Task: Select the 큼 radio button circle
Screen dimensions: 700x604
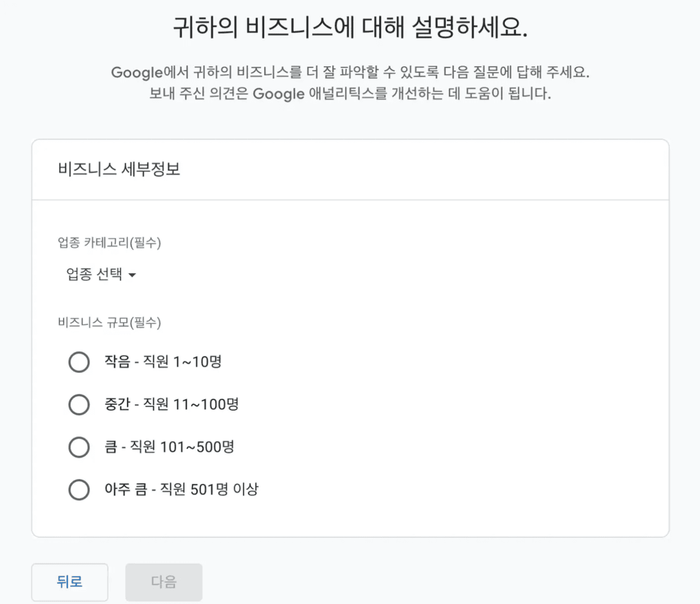Action: tap(79, 447)
